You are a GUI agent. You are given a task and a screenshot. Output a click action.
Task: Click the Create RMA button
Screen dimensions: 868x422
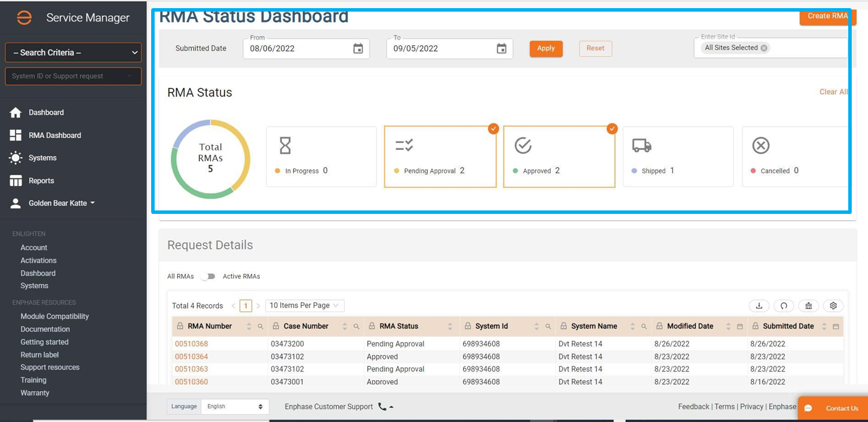[827, 16]
